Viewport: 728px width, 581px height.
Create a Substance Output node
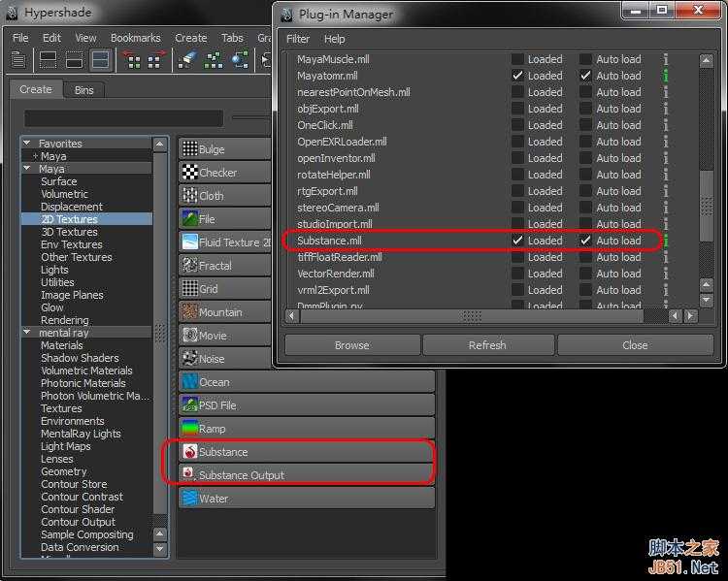coord(307,474)
